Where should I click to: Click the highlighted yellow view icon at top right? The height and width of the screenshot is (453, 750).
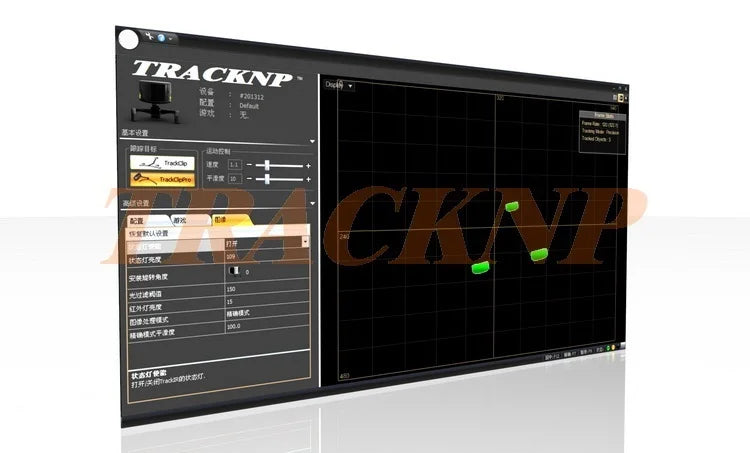point(621,98)
